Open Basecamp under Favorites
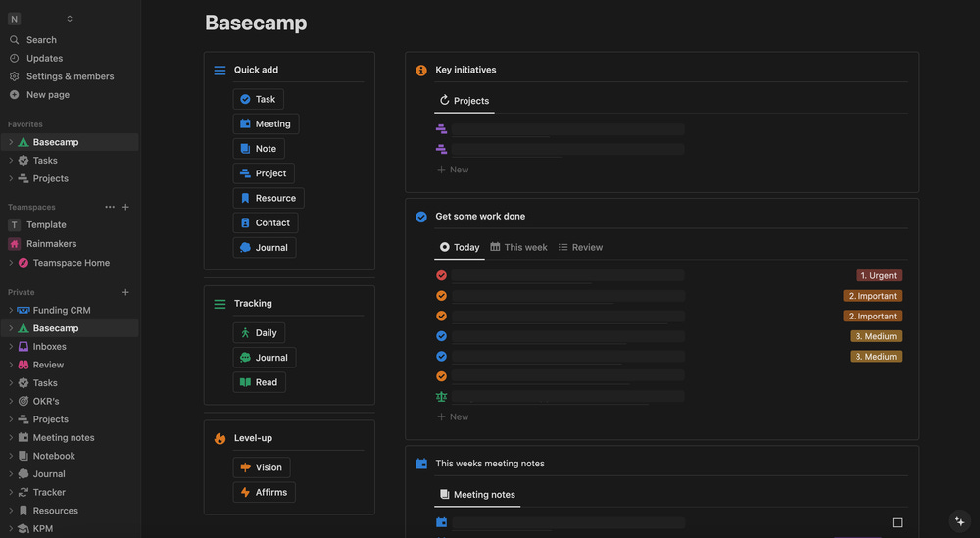Viewport: 980px width, 538px height. [56, 142]
